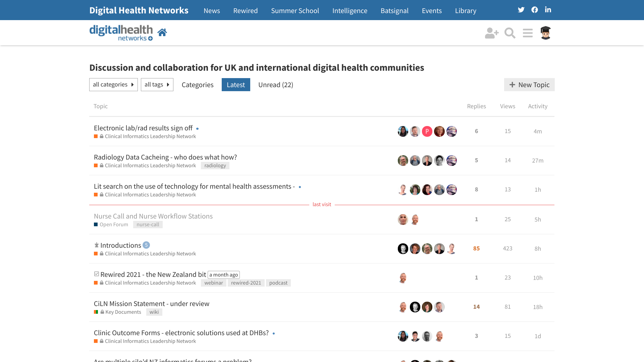Expand the all categories dropdown
The width and height of the screenshot is (644, 362).
113,84
